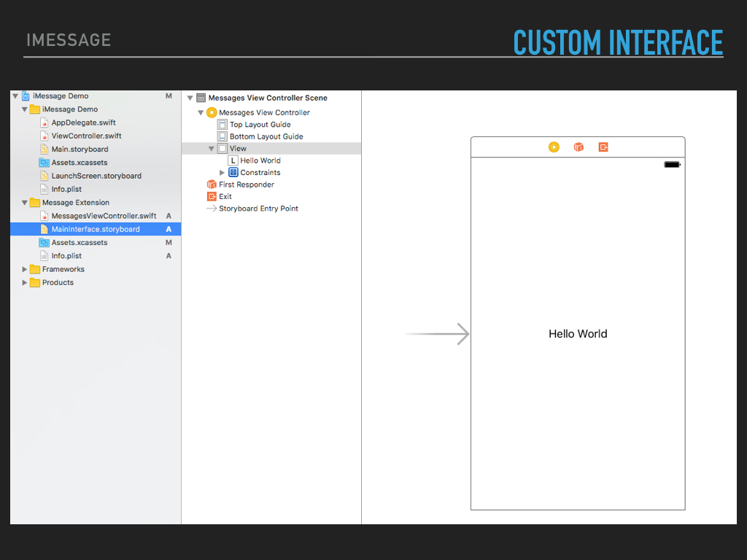Click the Messages View Controller Scene icon

pyautogui.click(x=201, y=98)
